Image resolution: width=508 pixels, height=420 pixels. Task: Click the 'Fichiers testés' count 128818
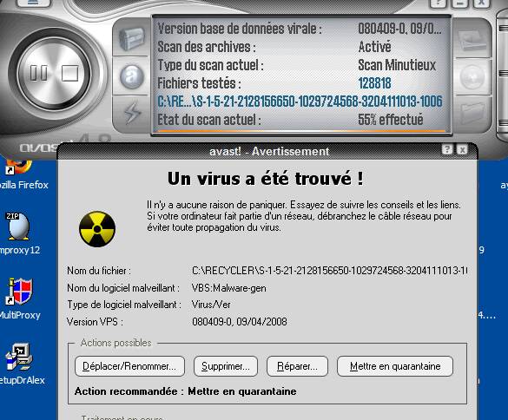pos(374,83)
